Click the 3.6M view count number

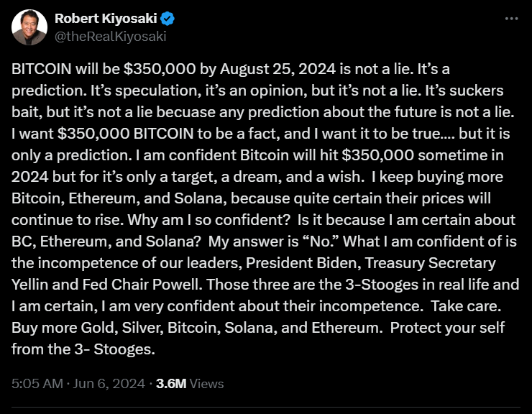pyautogui.click(x=171, y=384)
